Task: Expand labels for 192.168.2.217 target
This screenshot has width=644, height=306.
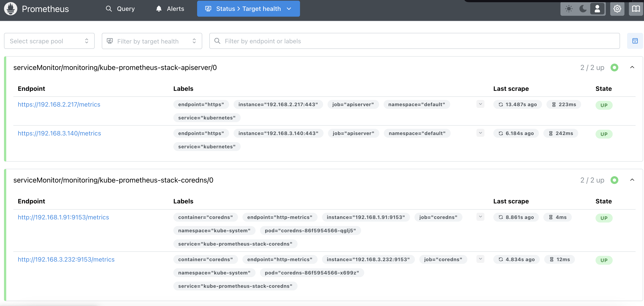Action: click(x=480, y=104)
